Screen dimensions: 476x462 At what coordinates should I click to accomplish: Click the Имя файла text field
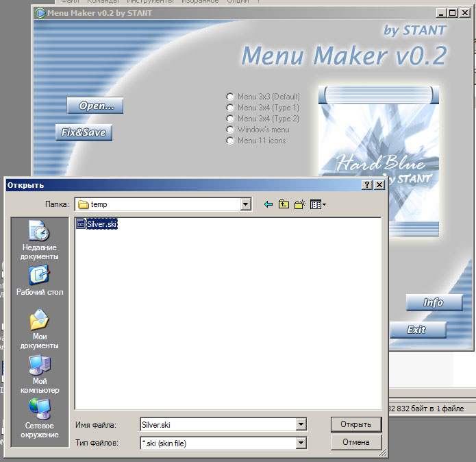coord(218,424)
